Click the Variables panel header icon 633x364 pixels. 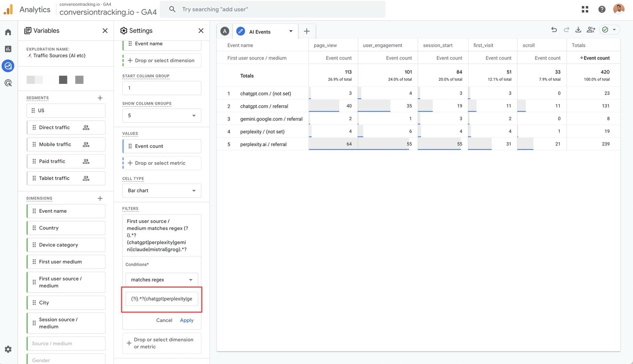click(28, 31)
